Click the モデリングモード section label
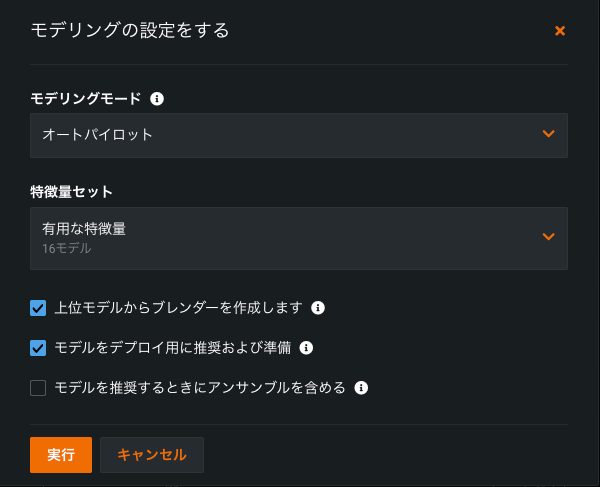Viewport: 600px width, 487px height. click(x=86, y=99)
